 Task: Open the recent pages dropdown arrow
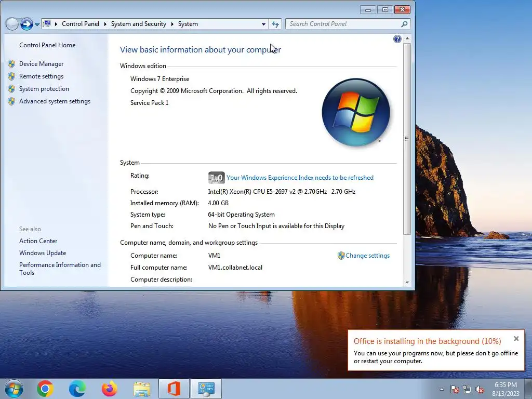37,24
